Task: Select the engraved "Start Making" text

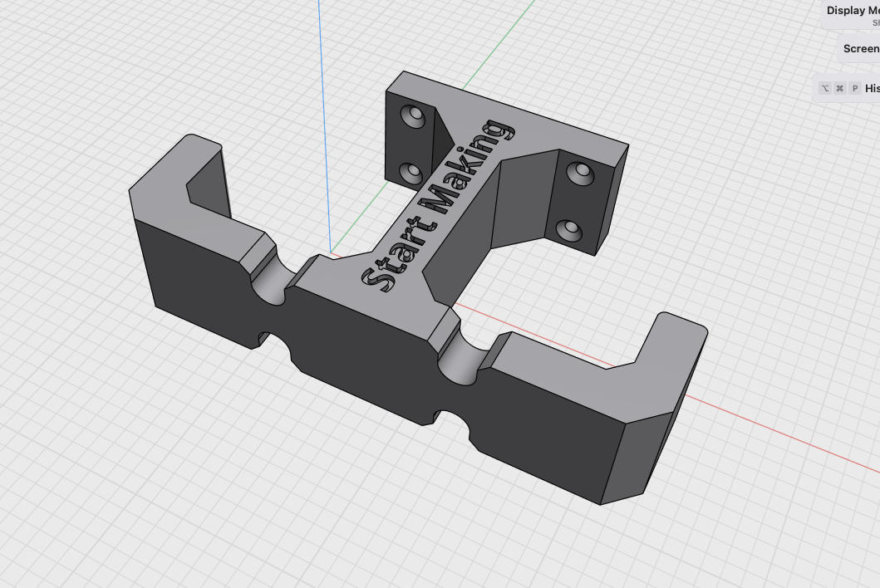Action: pyautogui.click(x=438, y=205)
